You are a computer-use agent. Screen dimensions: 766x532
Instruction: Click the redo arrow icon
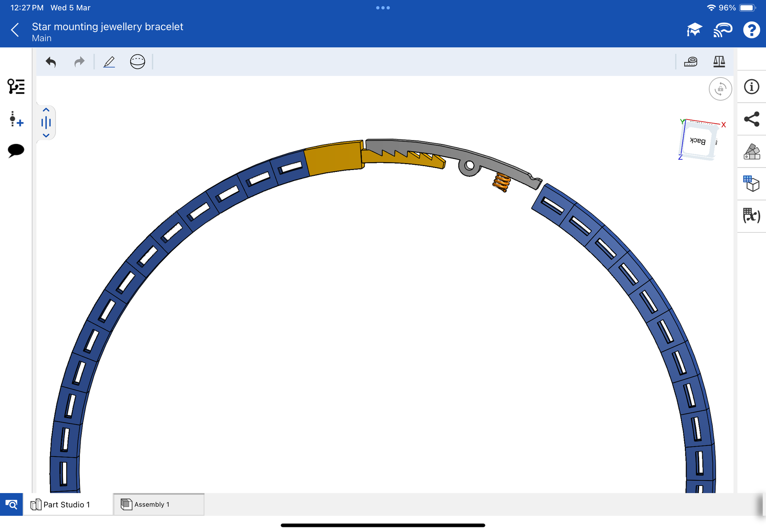[x=79, y=62]
